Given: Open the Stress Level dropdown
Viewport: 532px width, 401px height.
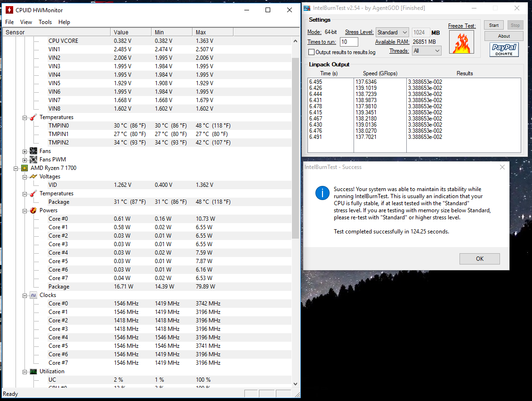Looking at the screenshot, I should (392, 32).
